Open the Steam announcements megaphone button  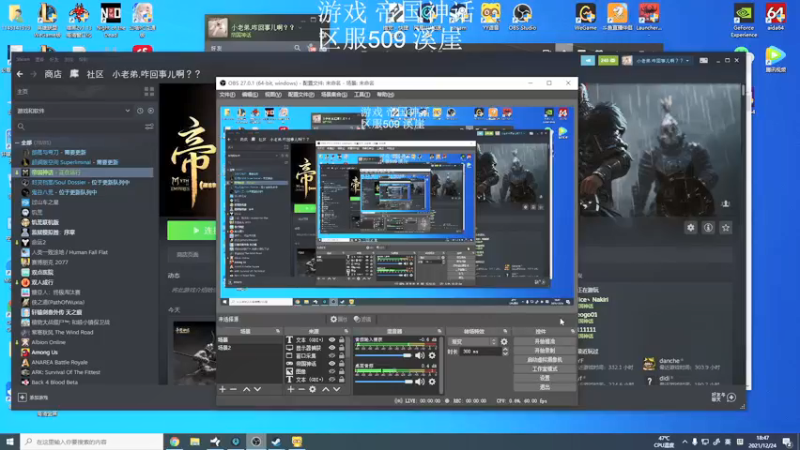(x=588, y=60)
